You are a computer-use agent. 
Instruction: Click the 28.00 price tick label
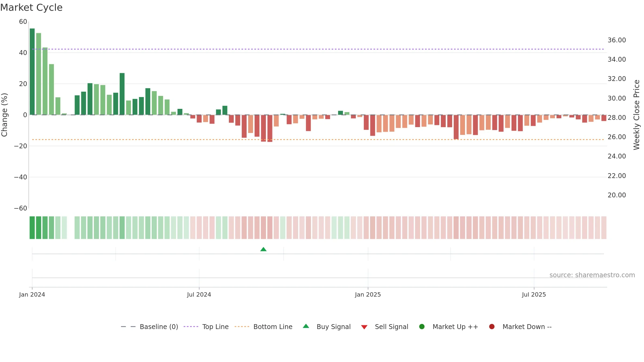(617, 118)
